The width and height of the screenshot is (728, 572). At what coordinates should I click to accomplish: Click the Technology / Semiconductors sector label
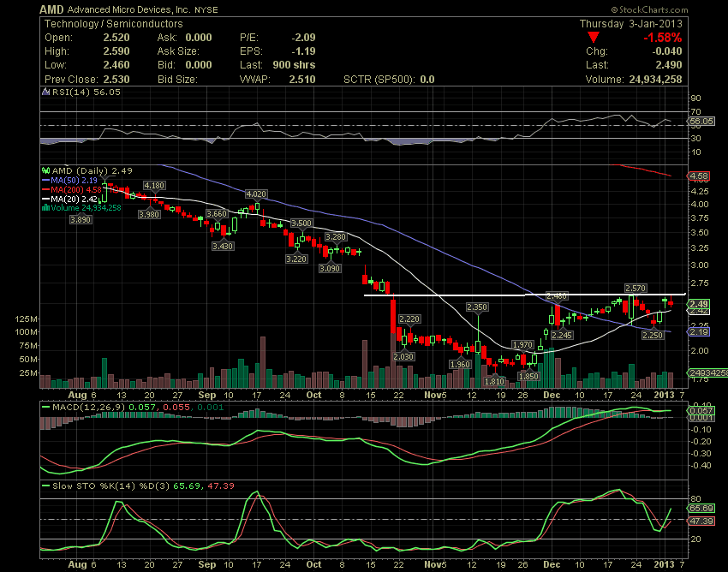114,24
